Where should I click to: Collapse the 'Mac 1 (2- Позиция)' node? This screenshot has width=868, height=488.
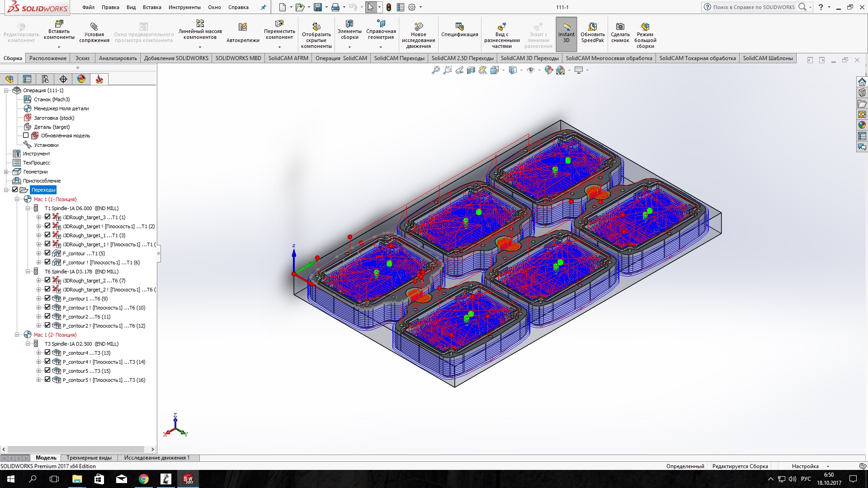[17, 335]
